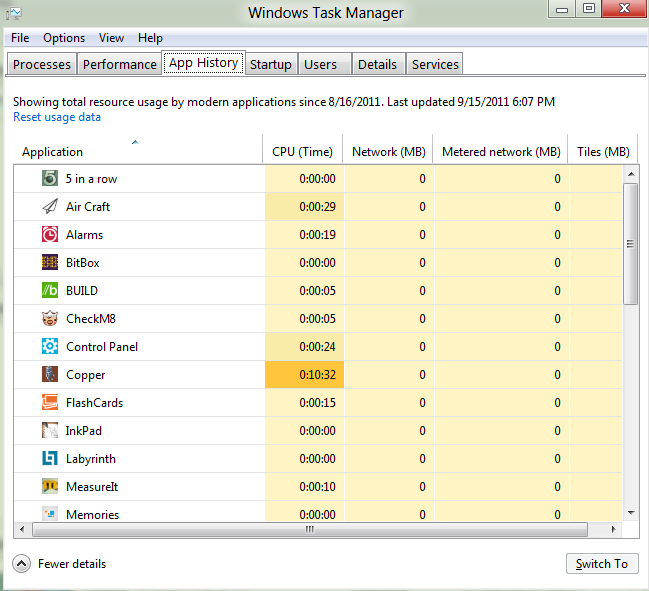Open the Users tab
Viewport: 649px width, 591px height.
324,64
